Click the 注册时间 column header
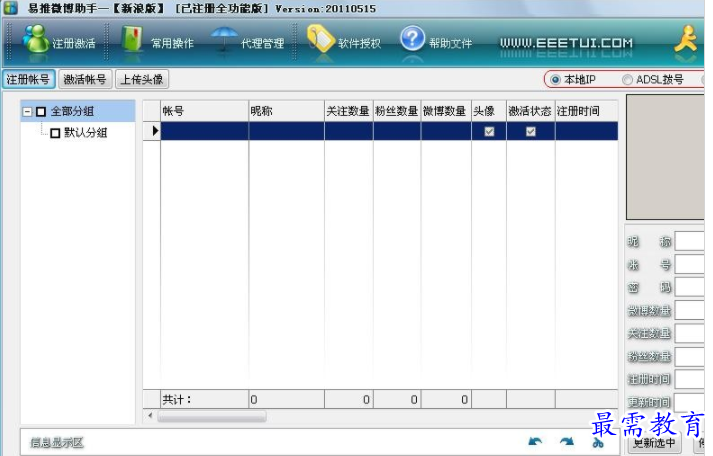 587,111
